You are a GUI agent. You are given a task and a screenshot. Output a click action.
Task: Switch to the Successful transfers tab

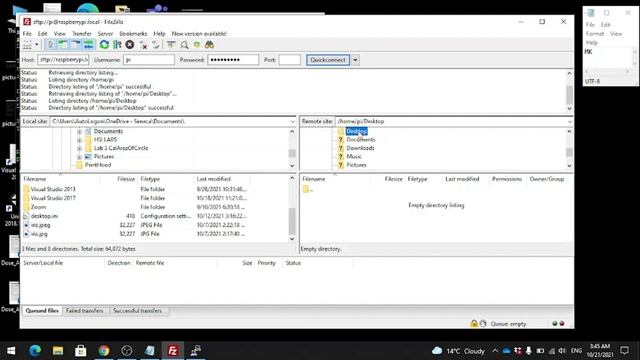point(138,311)
